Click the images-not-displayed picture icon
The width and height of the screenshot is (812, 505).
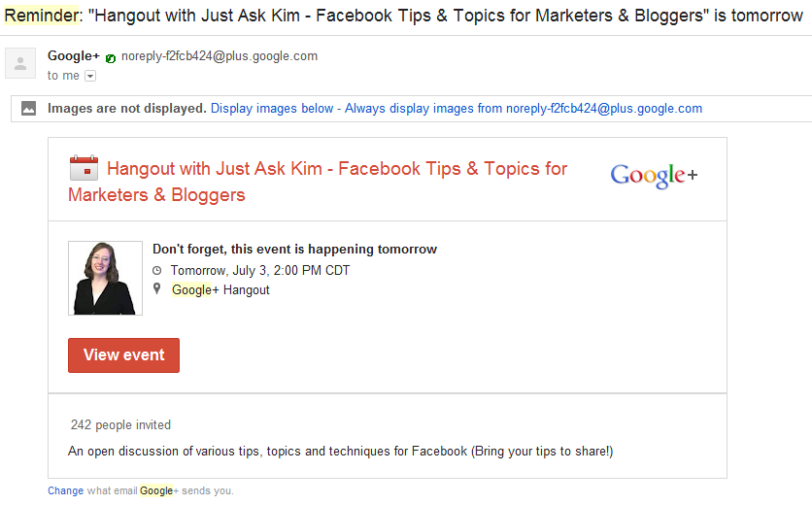coord(28,108)
